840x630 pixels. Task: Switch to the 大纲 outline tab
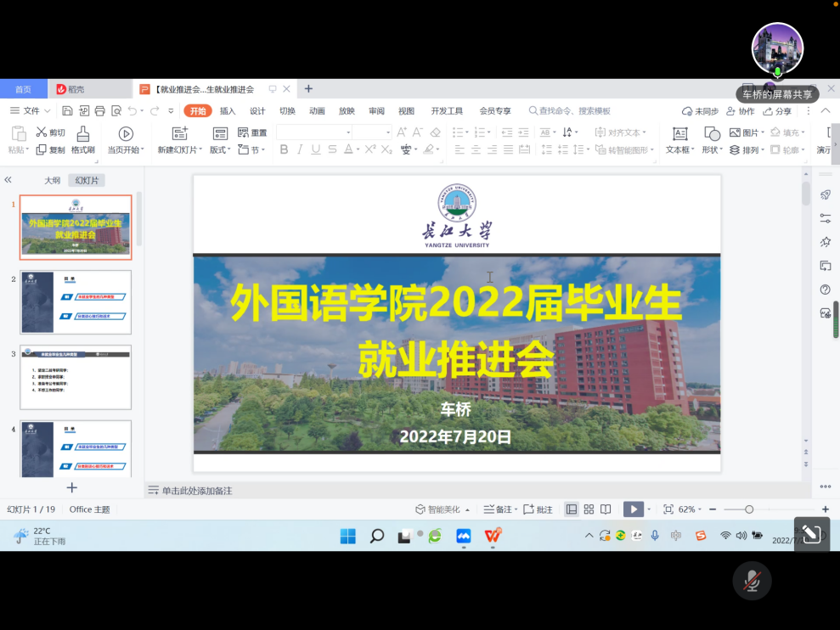(53, 180)
